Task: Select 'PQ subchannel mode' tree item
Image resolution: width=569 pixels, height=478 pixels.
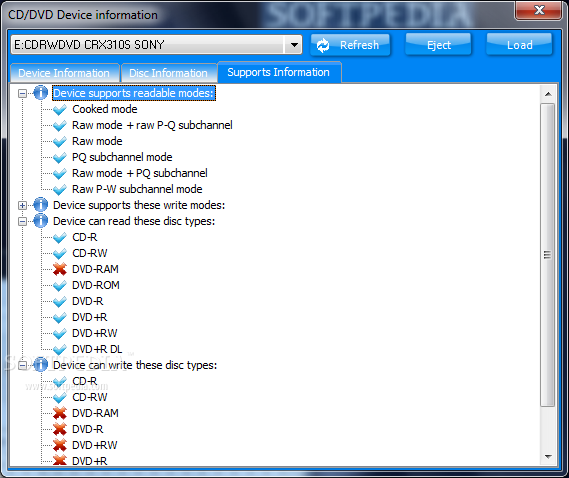Action: pos(122,157)
